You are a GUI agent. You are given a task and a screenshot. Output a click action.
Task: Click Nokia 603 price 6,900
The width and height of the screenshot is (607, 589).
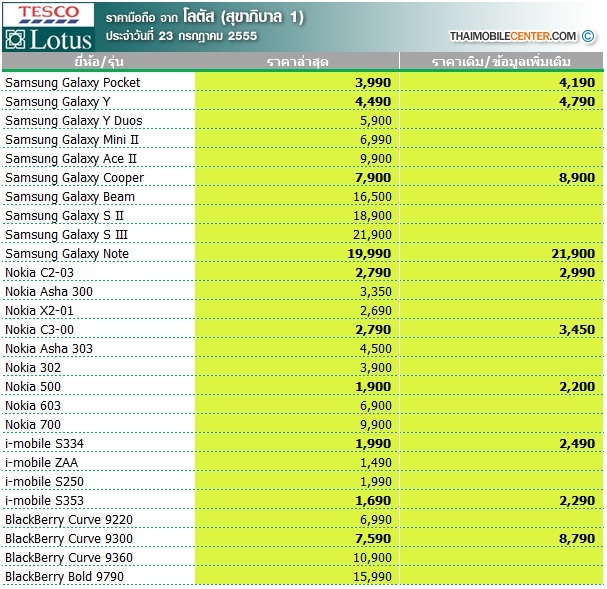coord(376,405)
